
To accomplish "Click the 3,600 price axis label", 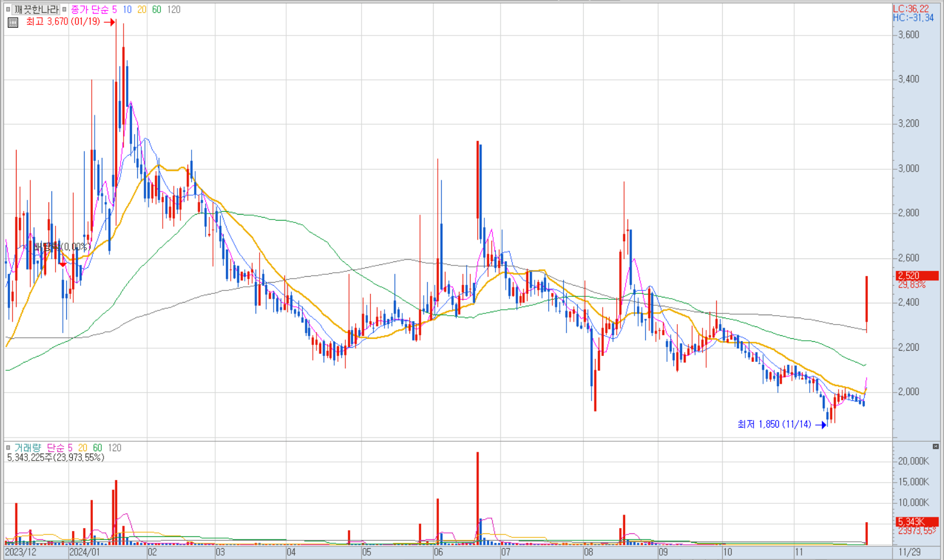I will click(909, 34).
